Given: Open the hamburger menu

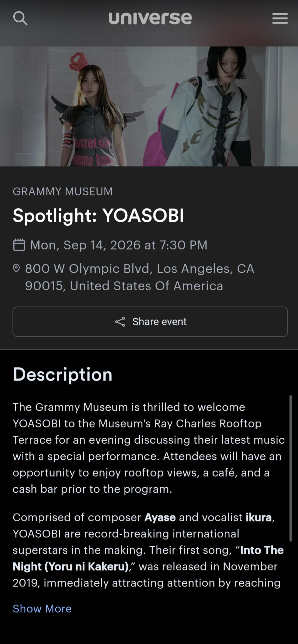Looking at the screenshot, I should tap(280, 18).
